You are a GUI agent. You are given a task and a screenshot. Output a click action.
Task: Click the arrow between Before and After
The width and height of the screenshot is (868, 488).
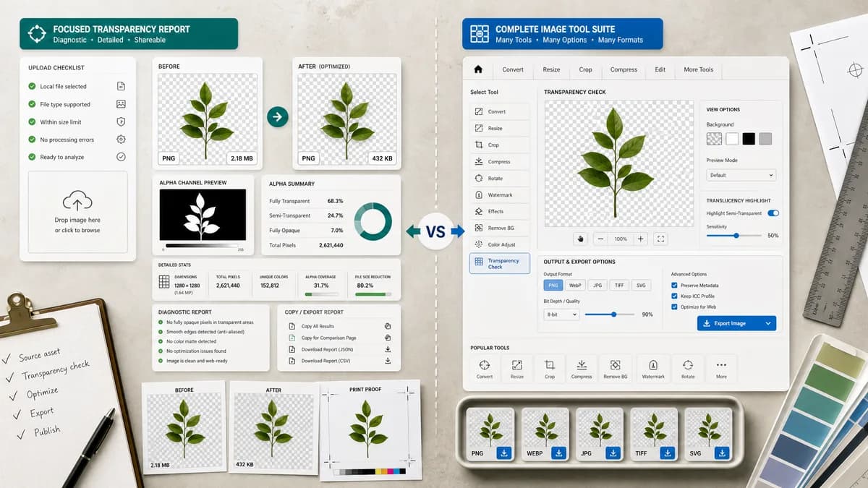click(x=277, y=117)
